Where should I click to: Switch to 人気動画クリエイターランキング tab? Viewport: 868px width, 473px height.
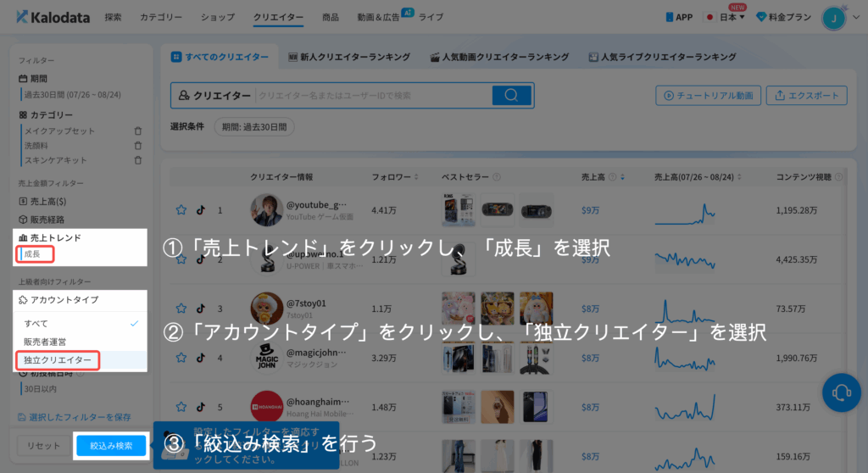499,57
